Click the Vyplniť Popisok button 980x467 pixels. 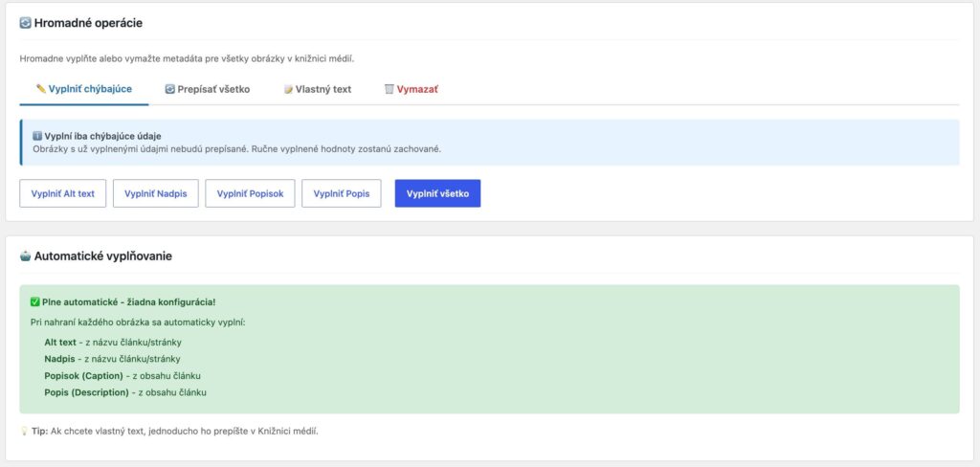click(x=250, y=194)
